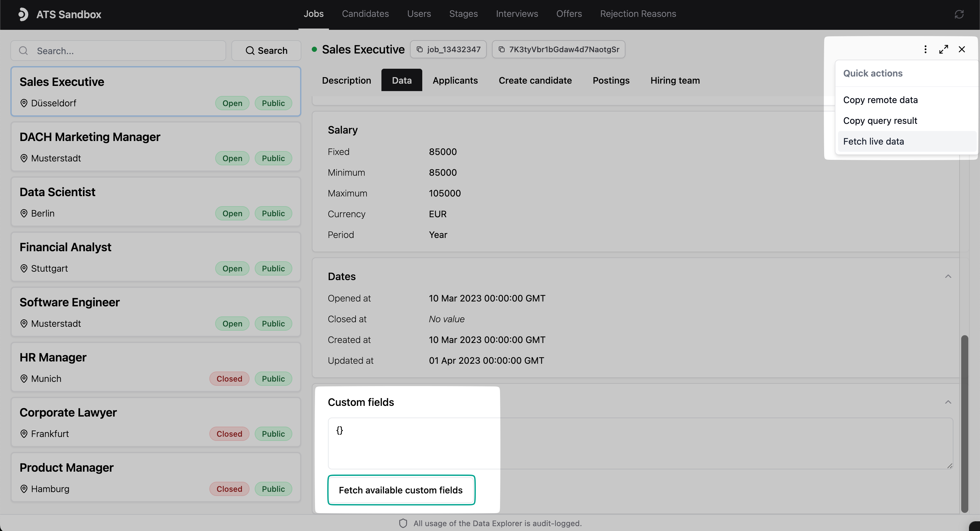Click the shield icon in audit footer
The image size is (980, 531).
click(403, 524)
